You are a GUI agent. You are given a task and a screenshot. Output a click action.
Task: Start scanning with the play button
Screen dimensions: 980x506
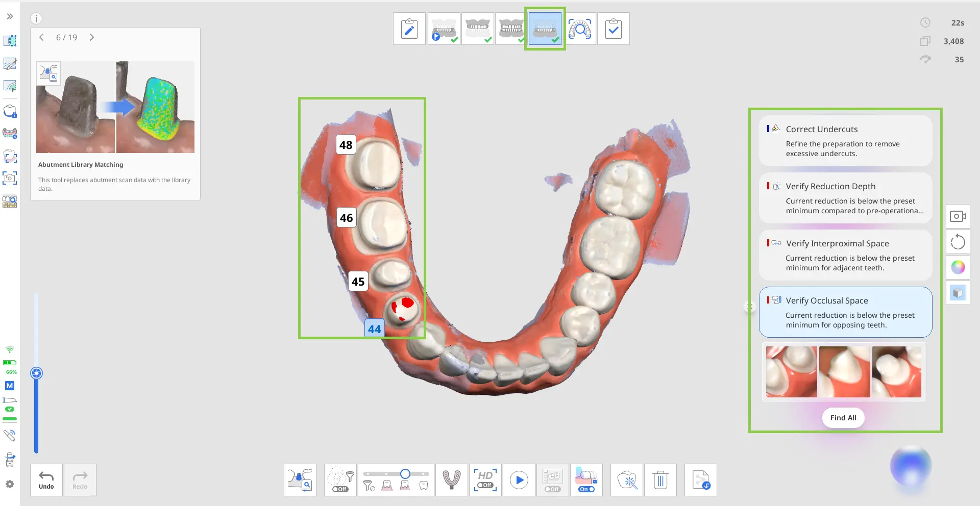519,480
